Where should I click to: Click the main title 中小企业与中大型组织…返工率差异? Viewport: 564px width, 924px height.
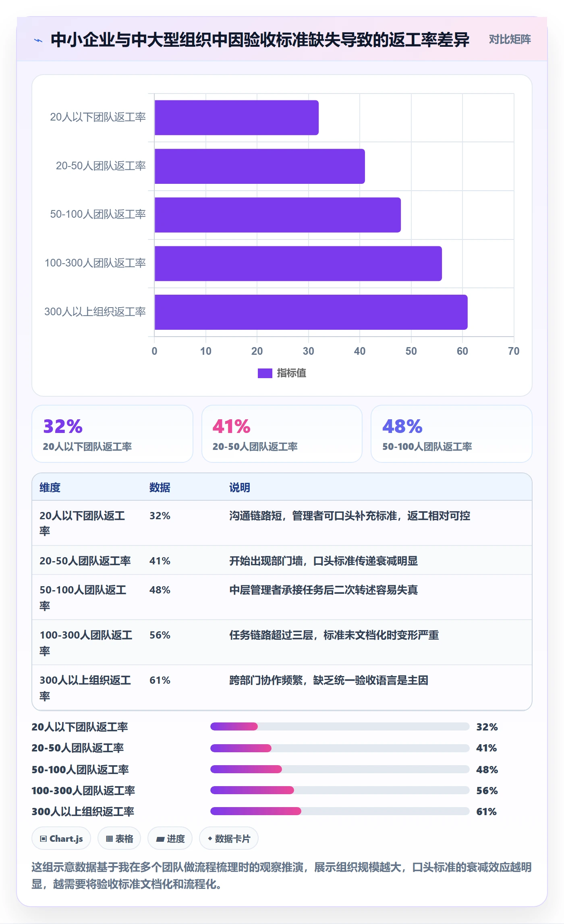point(260,40)
